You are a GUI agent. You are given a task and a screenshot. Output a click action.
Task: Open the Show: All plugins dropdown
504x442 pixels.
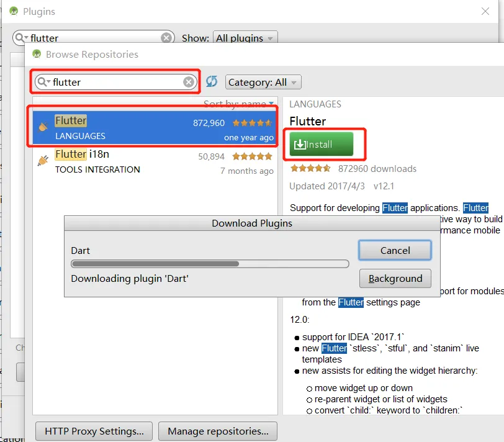[x=245, y=38]
